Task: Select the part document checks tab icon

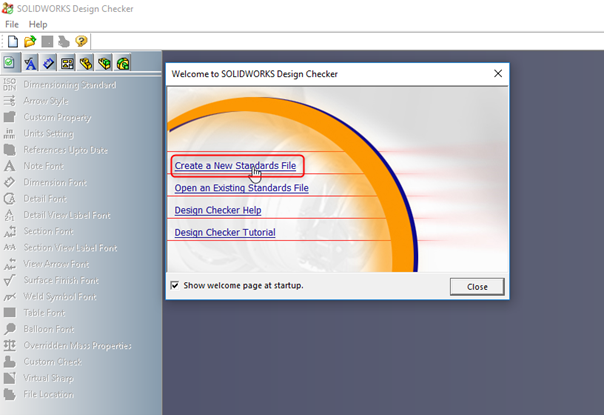Action: [86, 63]
